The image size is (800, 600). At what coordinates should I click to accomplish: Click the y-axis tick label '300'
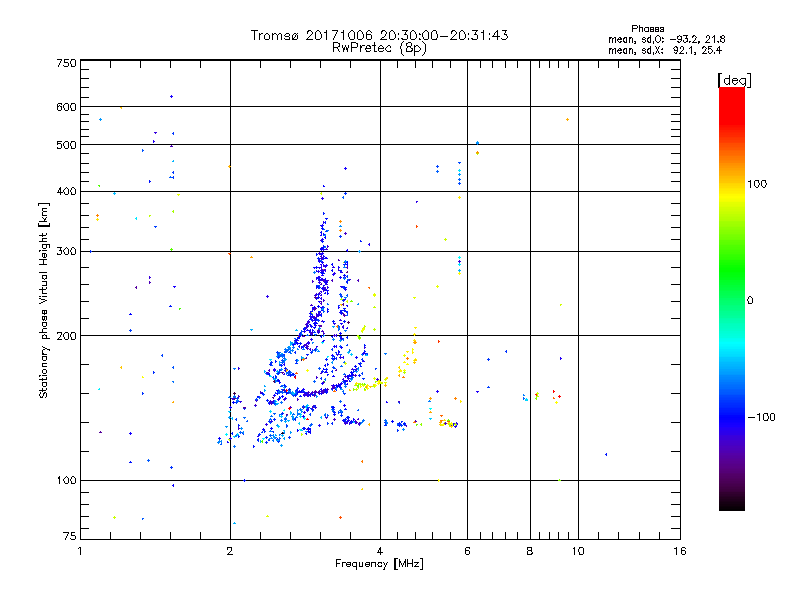tap(66, 252)
